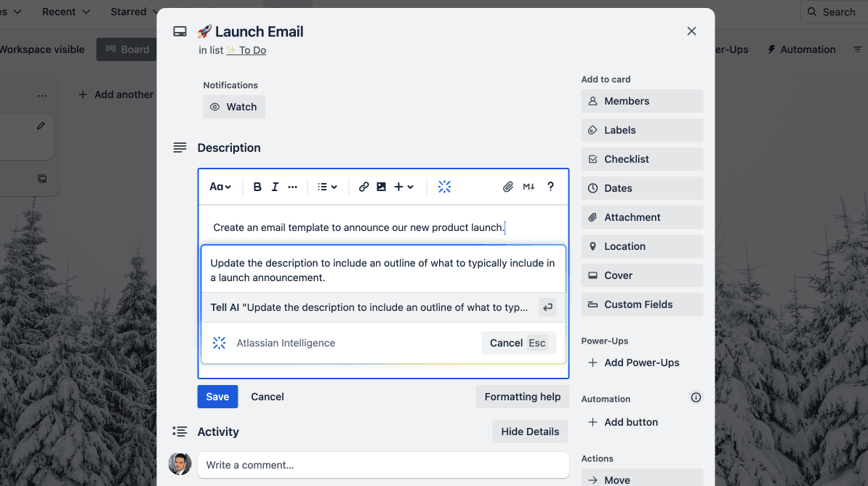868x486 pixels.
Task: Toggle Markdown mode icon in toolbar
Action: point(529,187)
